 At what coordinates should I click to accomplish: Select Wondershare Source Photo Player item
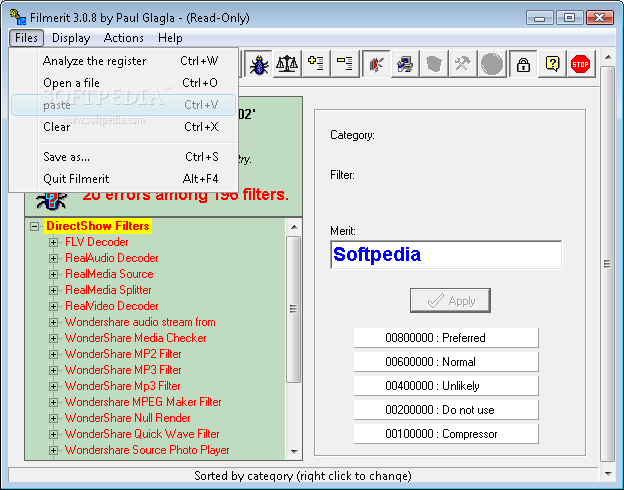(x=147, y=450)
